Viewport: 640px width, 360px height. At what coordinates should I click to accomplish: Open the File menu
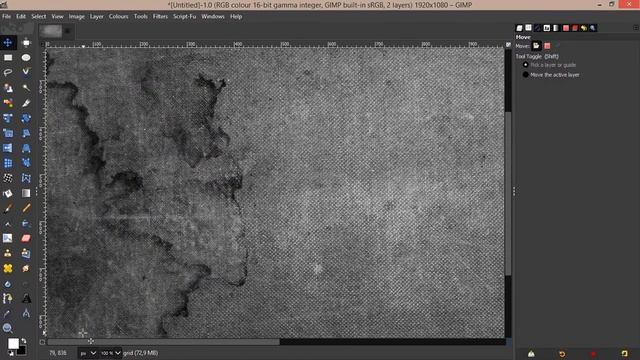pos(7,16)
